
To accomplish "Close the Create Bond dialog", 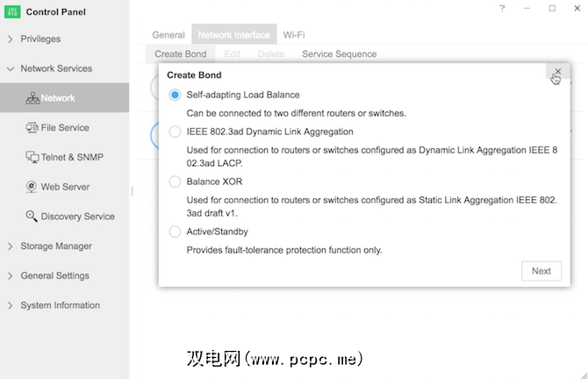I will click(557, 72).
